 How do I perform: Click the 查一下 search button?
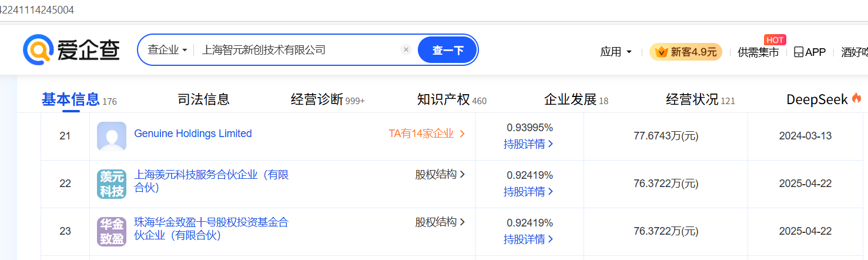pos(448,50)
